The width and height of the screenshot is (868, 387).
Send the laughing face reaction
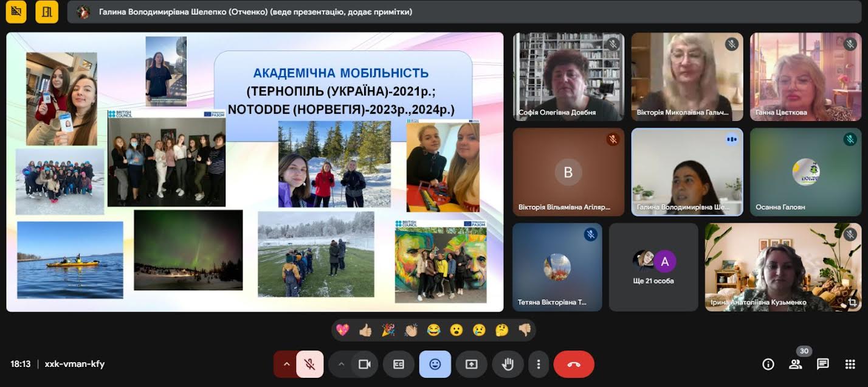pyautogui.click(x=433, y=330)
